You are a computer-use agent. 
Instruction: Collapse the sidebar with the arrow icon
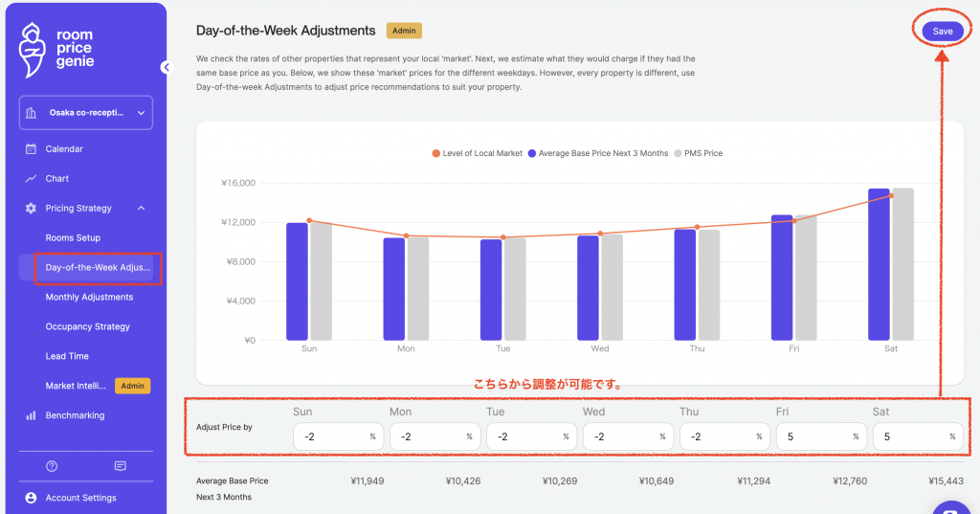[x=165, y=67]
